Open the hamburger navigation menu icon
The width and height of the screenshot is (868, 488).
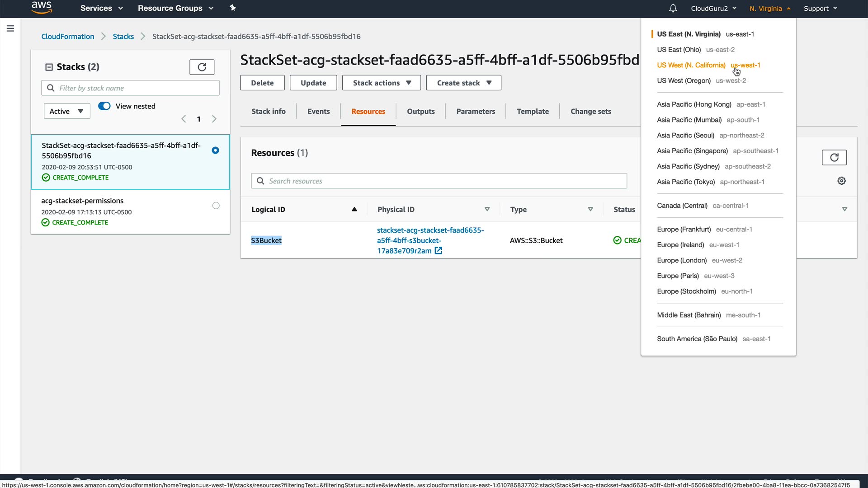coord(10,28)
